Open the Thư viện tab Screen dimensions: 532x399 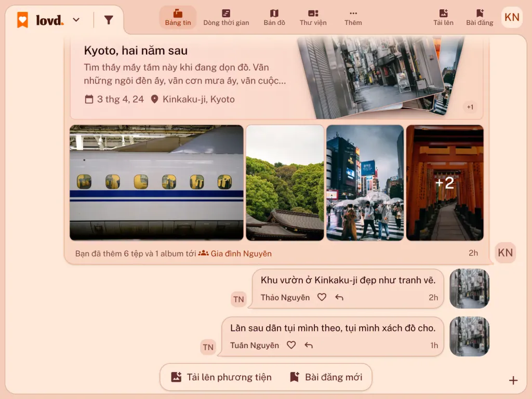313,18
